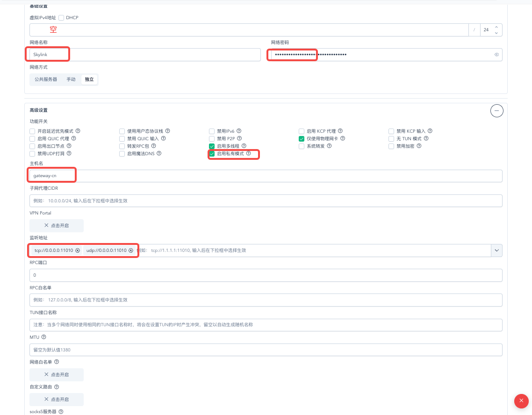Expand the 监听地址 dropdown arrow
Screen dimensions: 532x415
(x=497, y=250)
